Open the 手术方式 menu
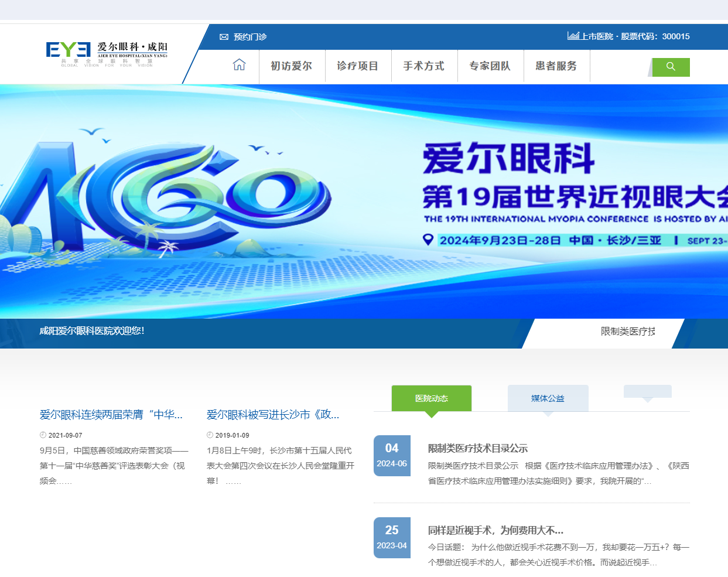 click(423, 66)
